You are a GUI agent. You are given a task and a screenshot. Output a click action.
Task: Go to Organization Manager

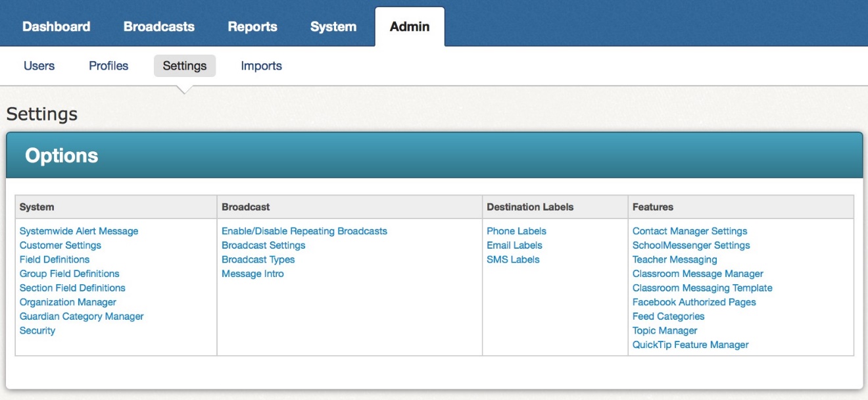(68, 302)
